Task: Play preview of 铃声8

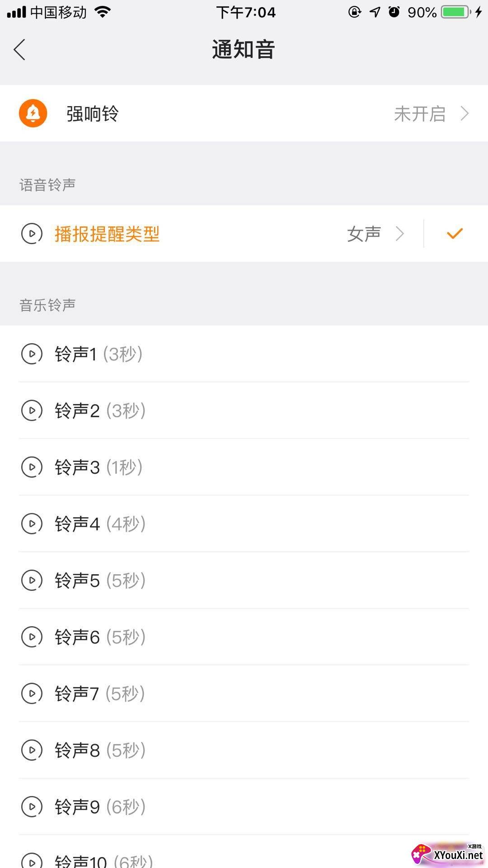Action: [x=32, y=750]
